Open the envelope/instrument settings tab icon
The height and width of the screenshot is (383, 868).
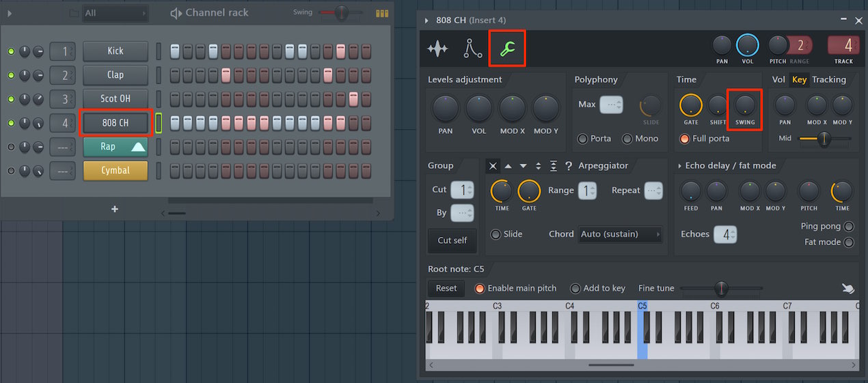tap(472, 48)
